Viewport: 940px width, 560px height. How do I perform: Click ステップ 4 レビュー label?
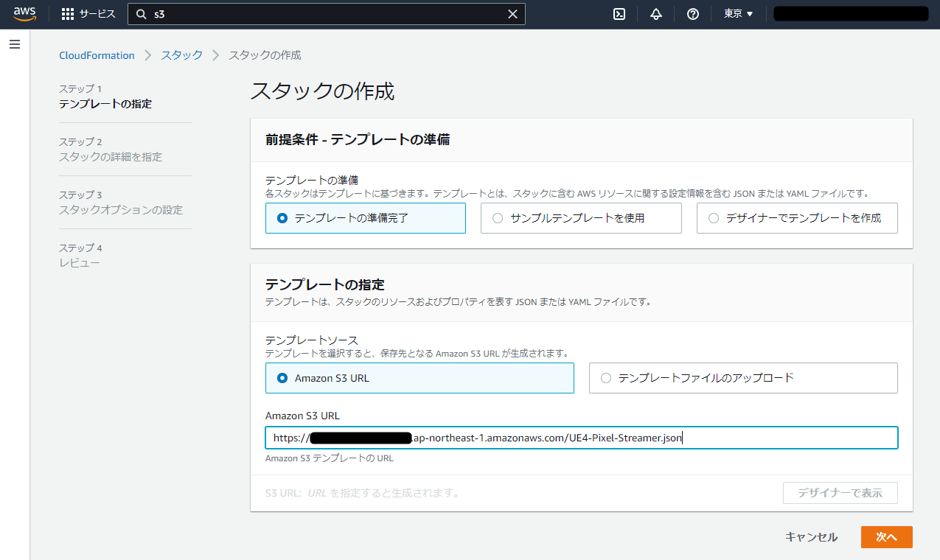[x=80, y=255]
